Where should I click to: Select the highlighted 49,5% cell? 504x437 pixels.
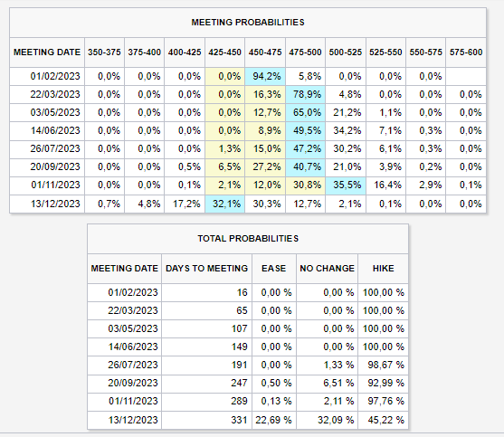305,131
